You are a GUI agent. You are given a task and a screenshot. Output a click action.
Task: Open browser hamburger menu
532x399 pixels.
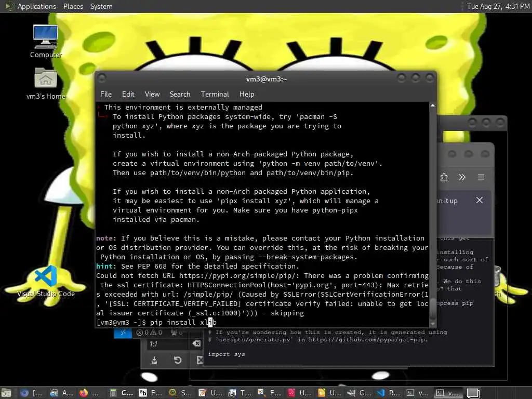(481, 177)
